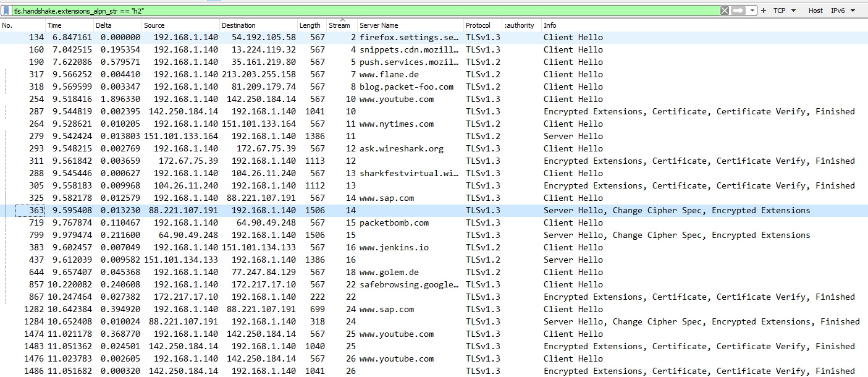Open the display filter bookmark menu
Viewport: 868px width, 377px height.
(6, 11)
